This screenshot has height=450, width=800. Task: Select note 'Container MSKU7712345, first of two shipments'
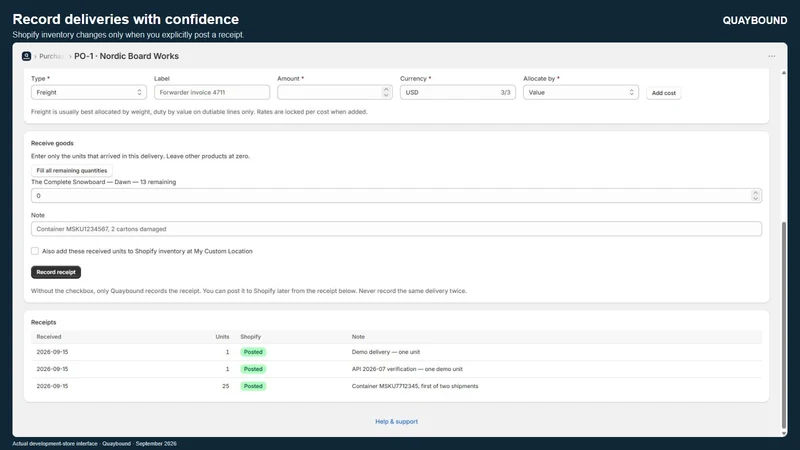tap(415, 386)
